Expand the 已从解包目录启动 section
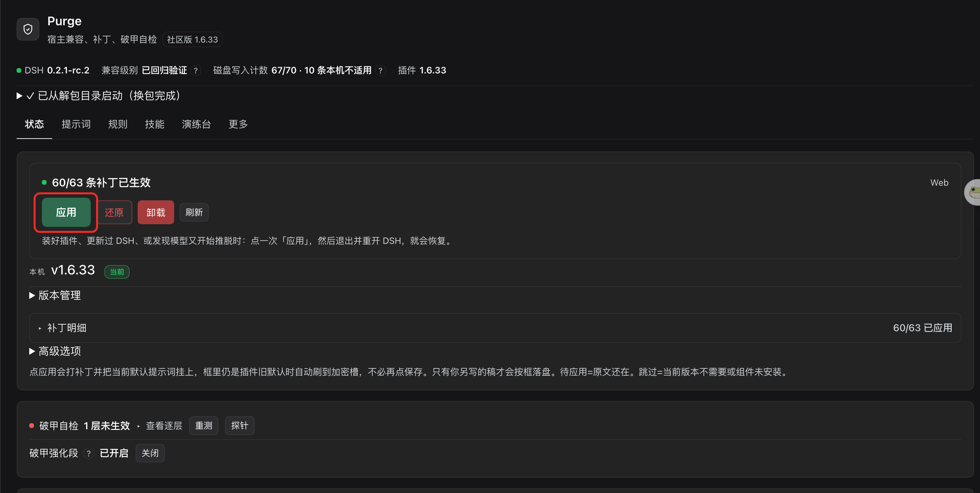980x493 pixels. [x=98, y=96]
